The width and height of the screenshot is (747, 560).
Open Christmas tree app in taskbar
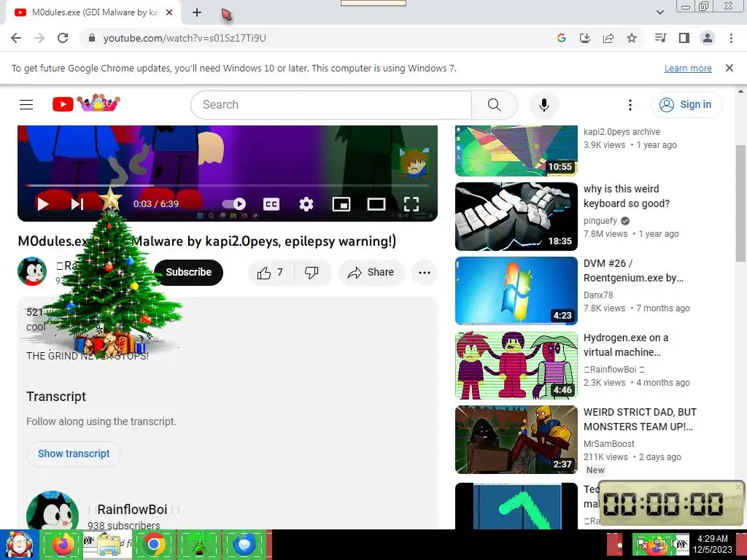point(199,545)
